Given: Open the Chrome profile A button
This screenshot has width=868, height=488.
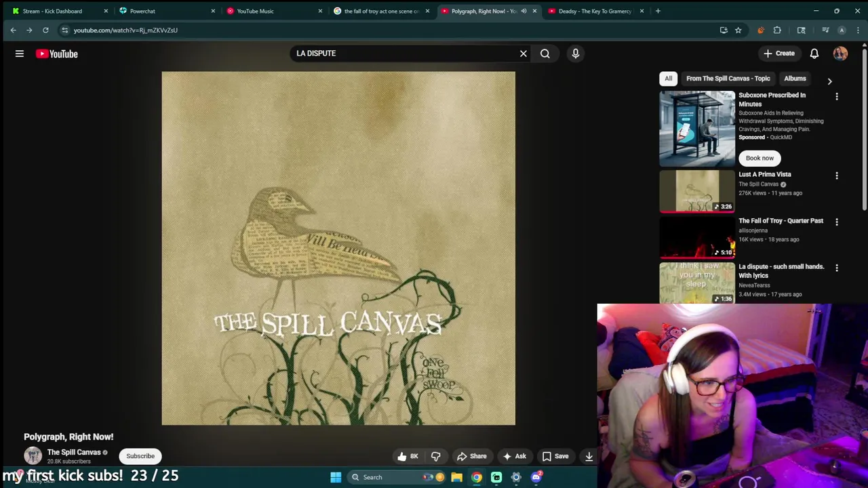Looking at the screenshot, I should click(842, 30).
